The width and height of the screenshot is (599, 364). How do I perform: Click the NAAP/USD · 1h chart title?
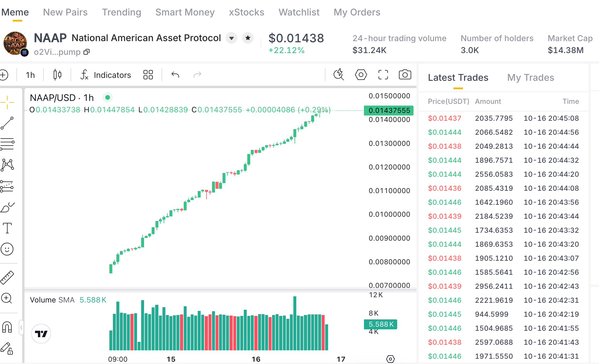[x=62, y=98]
